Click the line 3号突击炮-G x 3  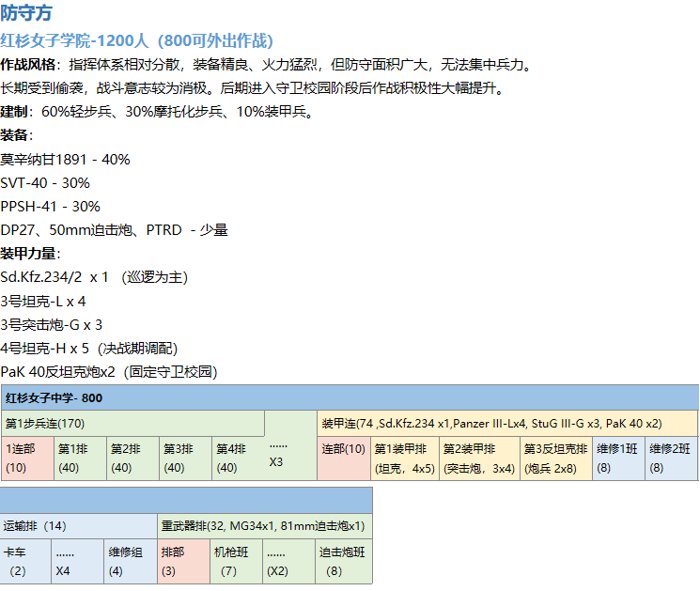(x=52, y=325)
